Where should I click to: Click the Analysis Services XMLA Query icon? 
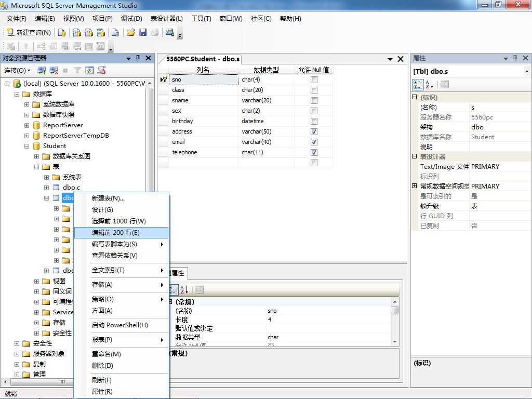(x=101, y=32)
